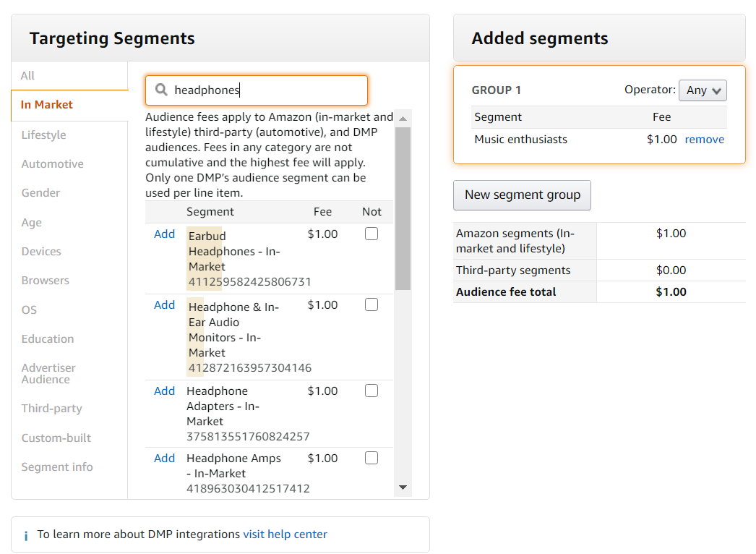Show All targeting segments tab
The image size is (756, 554).
click(27, 76)
